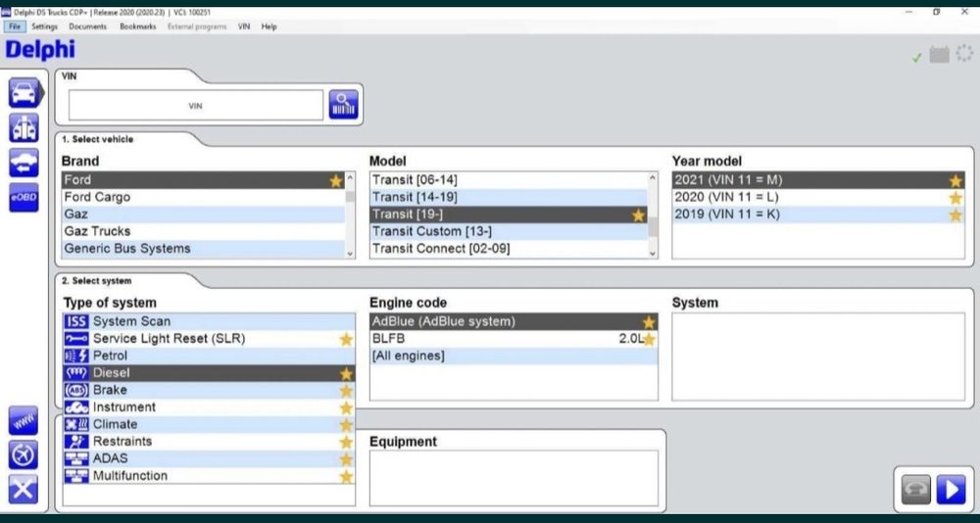Click Brand list scrollbar down arrow
The height and width of the screenshot is (523, 980).
350,253
